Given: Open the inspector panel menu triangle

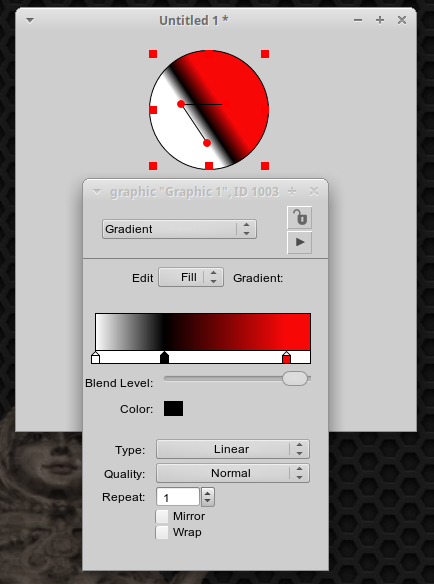Looking at the screenshot, I should tap(97, 192).
